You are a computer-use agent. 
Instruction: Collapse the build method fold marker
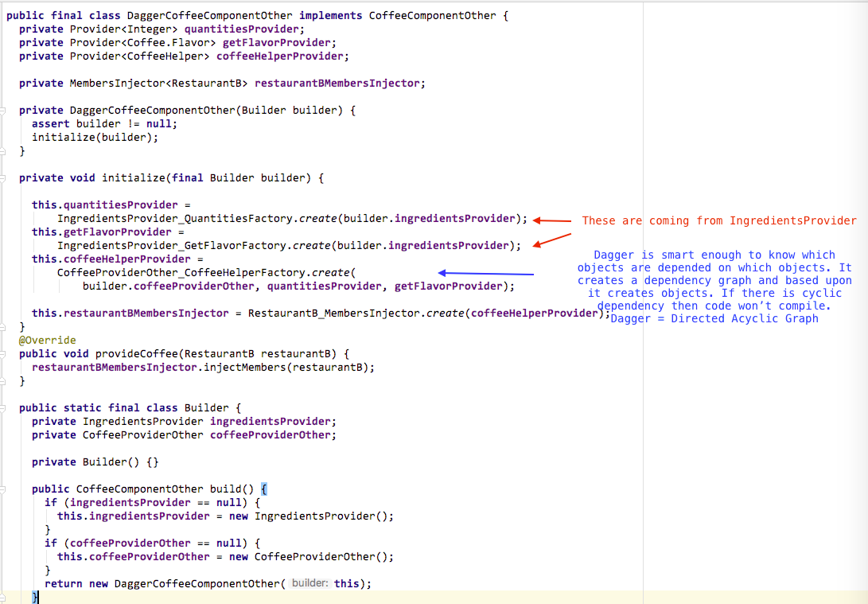point(4,489)
